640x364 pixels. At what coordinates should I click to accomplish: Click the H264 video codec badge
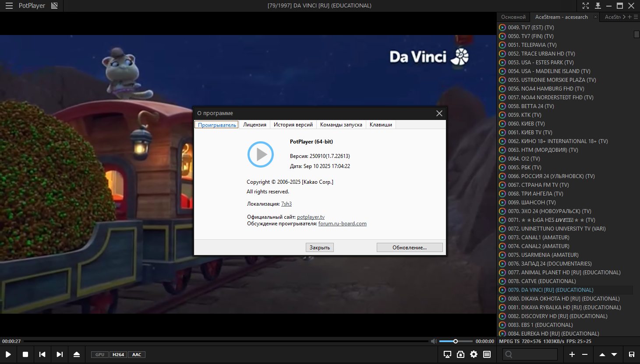118,354
